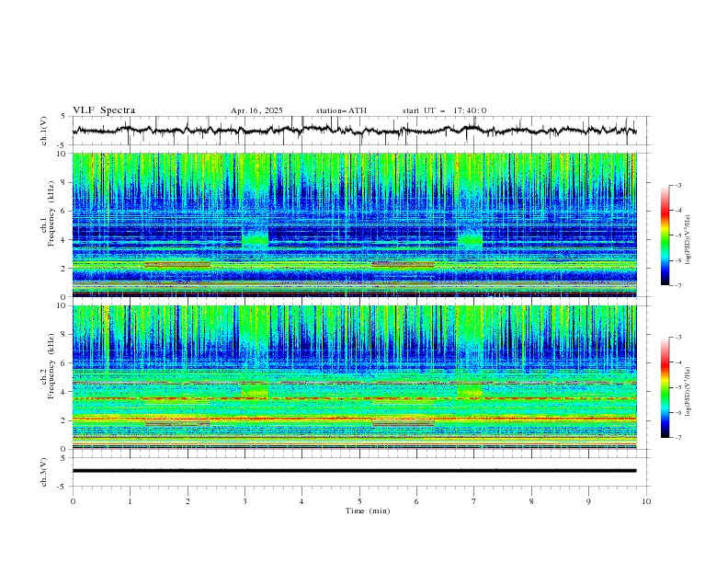Viewport: 728px width, 563px height.
Task: Click the "8" label on the Time axis
Action: pos(531,501)
